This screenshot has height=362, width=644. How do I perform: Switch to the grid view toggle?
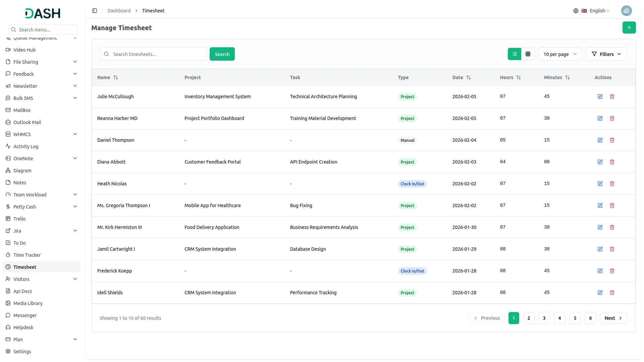coord(528,54)
